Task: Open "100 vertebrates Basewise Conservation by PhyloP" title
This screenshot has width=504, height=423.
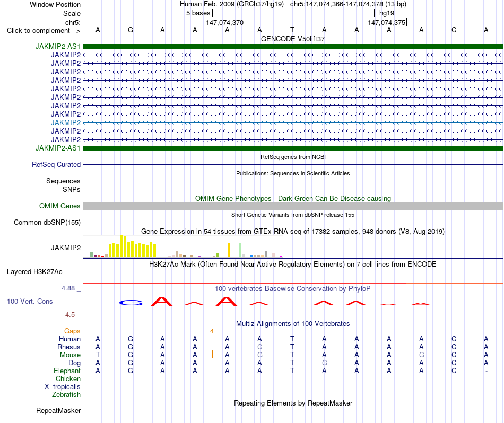Action: click(293, 289)
